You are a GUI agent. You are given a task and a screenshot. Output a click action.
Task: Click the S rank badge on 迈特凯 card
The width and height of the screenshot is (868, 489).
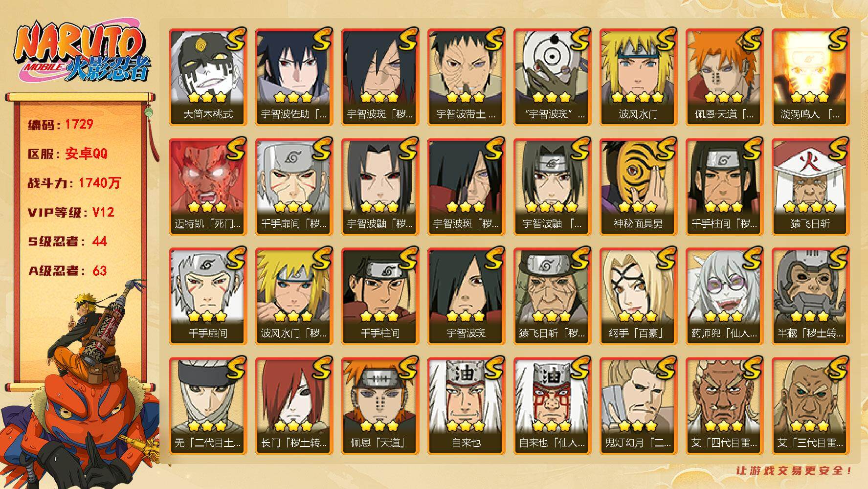(234, 148)
